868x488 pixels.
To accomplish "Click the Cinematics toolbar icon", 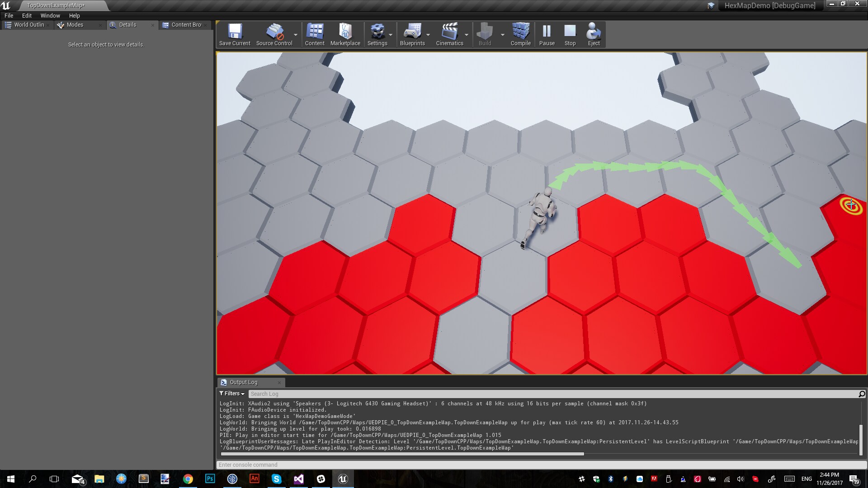I will point(449,34).
